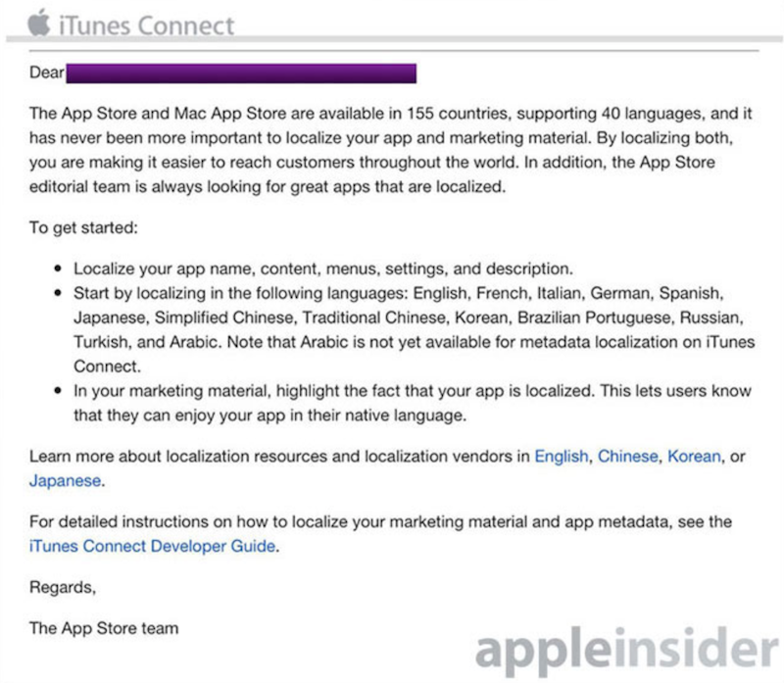Click the 'To get started:' line
This screenshot has height=683, width=784.
83,228
